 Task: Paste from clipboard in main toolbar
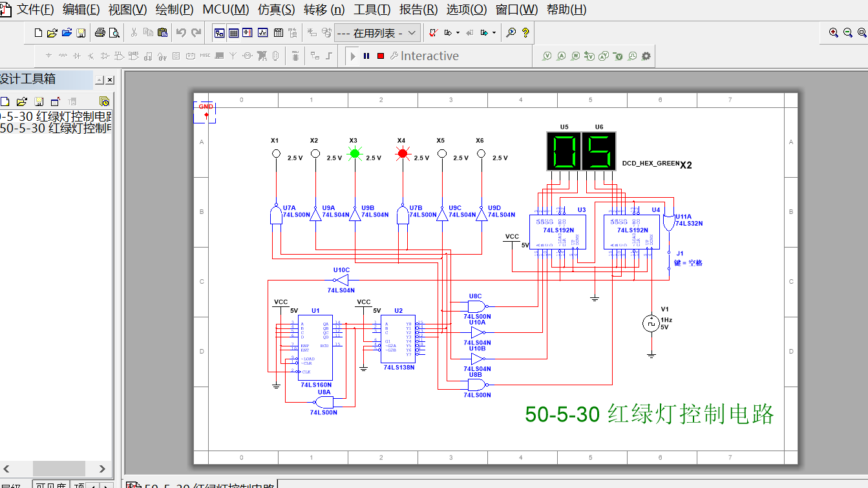[x=162, y=32]
